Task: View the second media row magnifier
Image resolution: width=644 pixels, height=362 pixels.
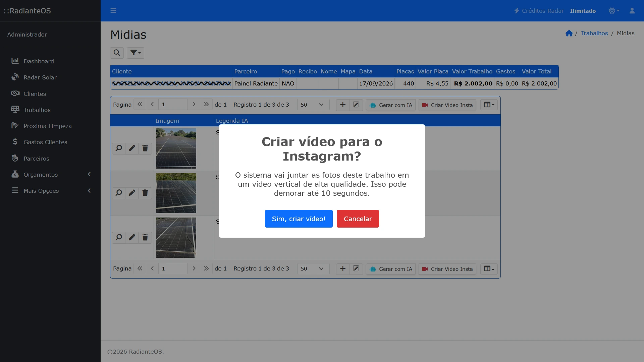Action: pos(119,193)
